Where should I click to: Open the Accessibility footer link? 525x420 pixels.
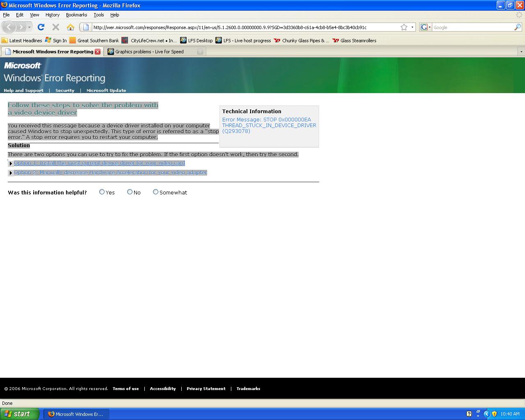coord(163,389)
